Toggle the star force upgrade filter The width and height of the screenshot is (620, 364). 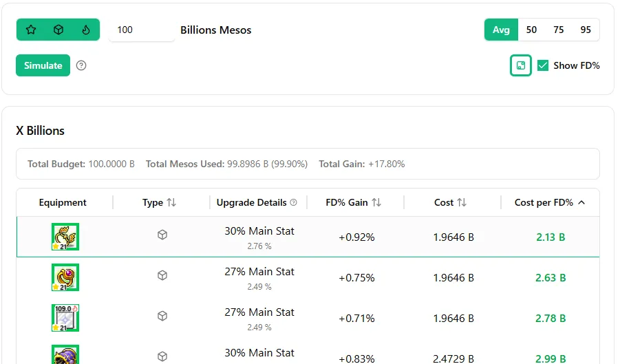click(31, 30)
